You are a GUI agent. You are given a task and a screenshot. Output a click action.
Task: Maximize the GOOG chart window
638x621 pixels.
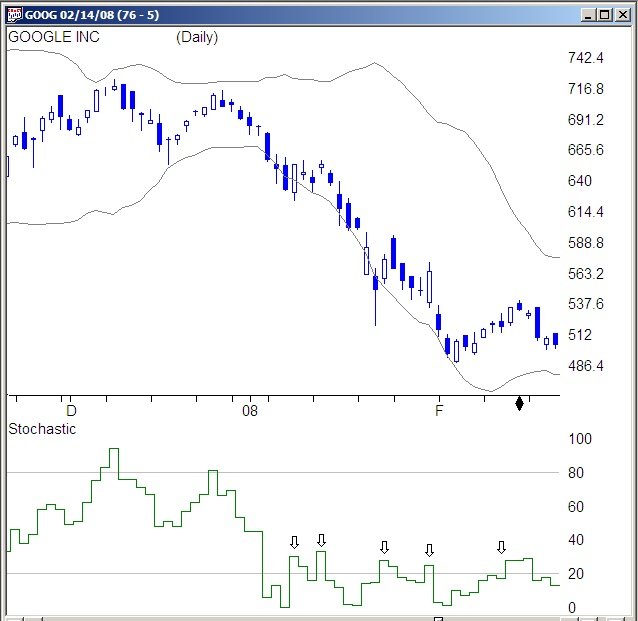(604, 15)
